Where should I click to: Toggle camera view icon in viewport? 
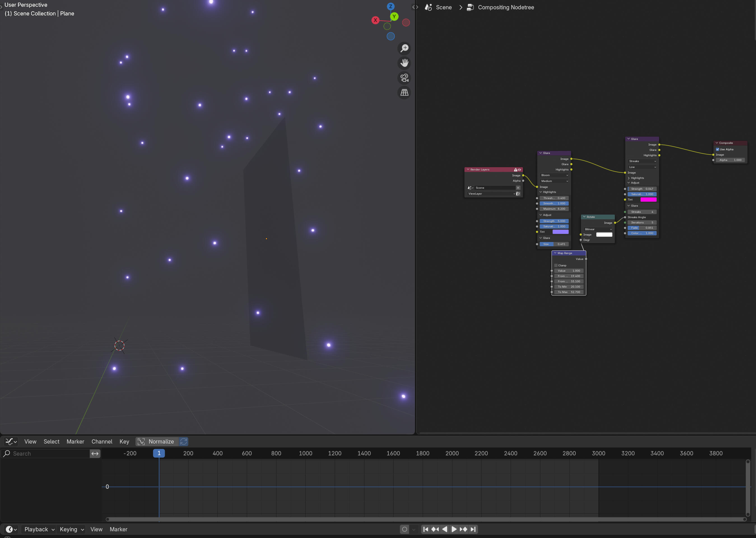(x=404, y=78)
